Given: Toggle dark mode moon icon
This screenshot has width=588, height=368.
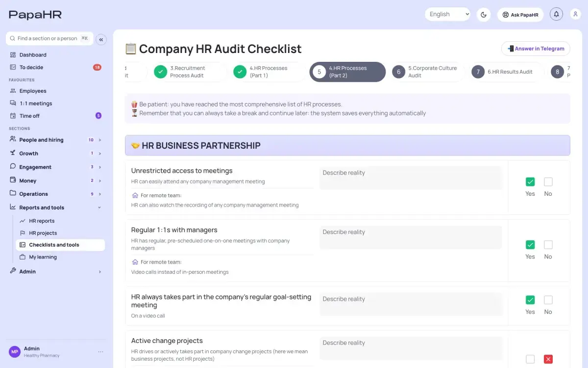Looking at the screenshot, I should click(484, 15).
